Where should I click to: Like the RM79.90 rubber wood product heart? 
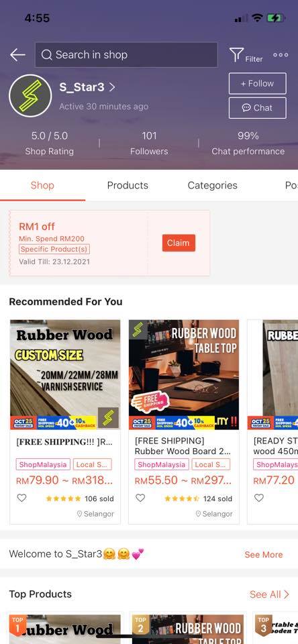(21, 498)
